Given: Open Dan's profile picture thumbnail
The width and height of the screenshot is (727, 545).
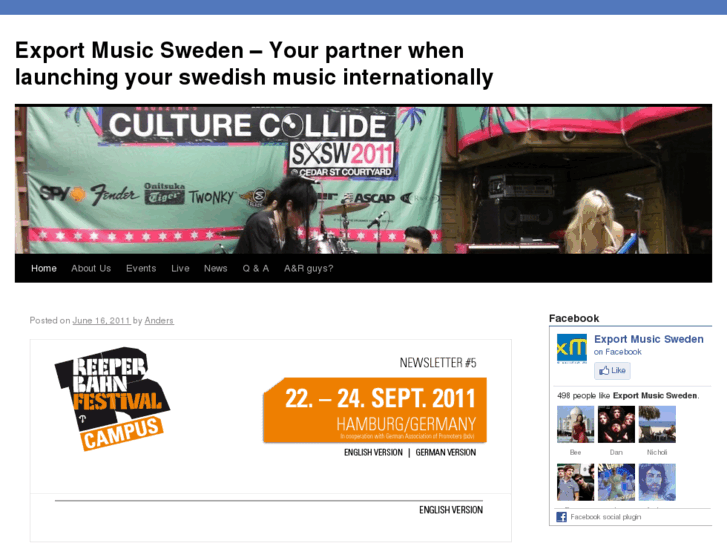Looking at the screenshot, I should (x=616, y=424).
